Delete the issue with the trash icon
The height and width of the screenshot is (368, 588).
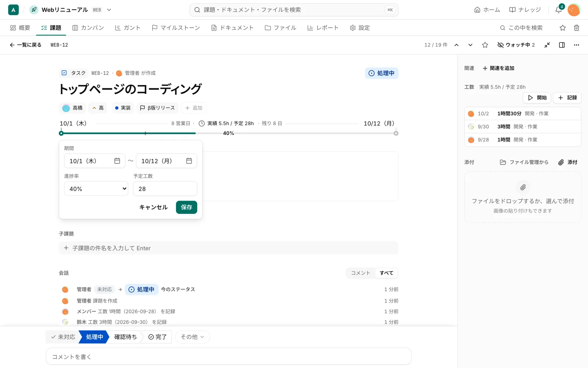[x=577, y=28]
